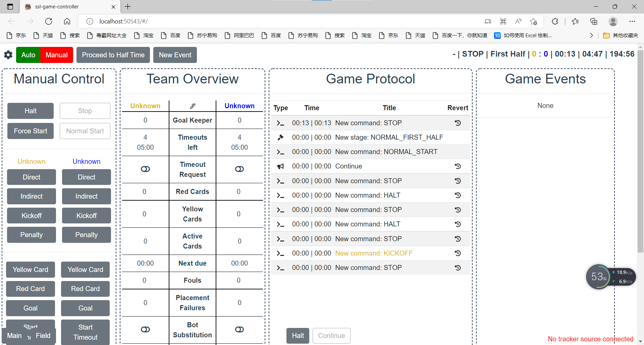Screen dimensions: 644x345
Task: Open browser settings and more menu
Action: tap(632, 21)
